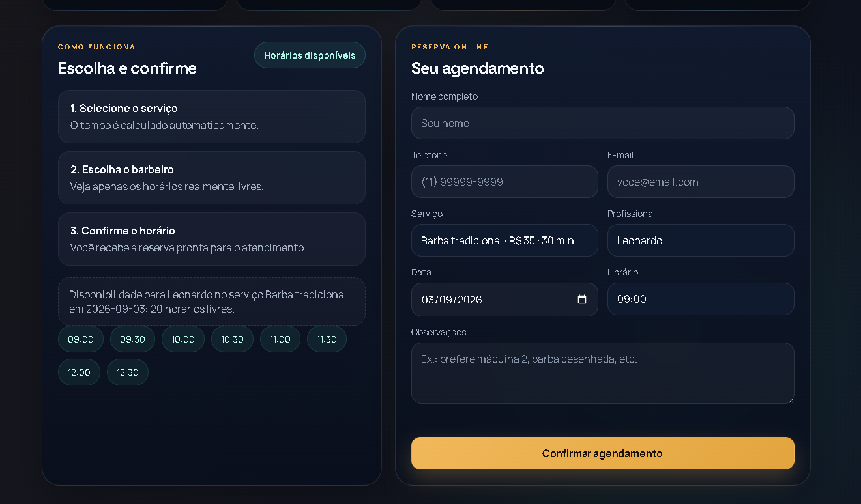Choose the 10:00 time slot chip

point(183,339)
